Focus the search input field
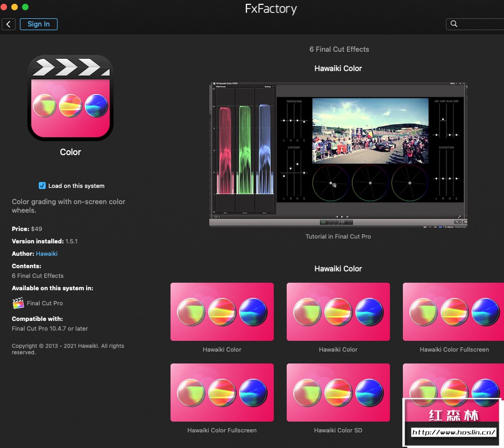Image resolution: width=504 pixels, height=448 pixels. tap(475, 24)
